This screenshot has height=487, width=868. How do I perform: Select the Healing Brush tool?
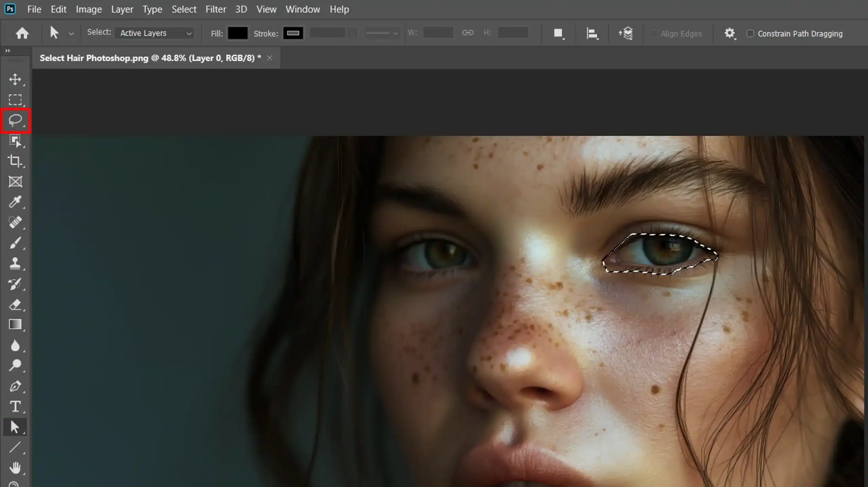[x=16, y=222]
